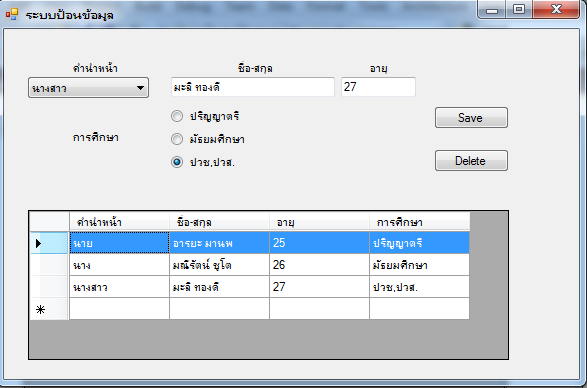
Task: Click the row header of the นาง row
Action: coord(49,265)
